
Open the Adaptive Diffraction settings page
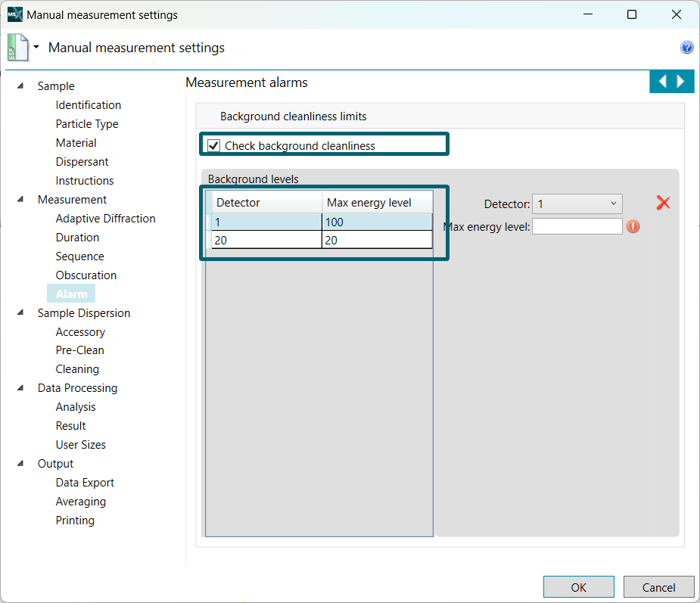click(x=105, y=219)
